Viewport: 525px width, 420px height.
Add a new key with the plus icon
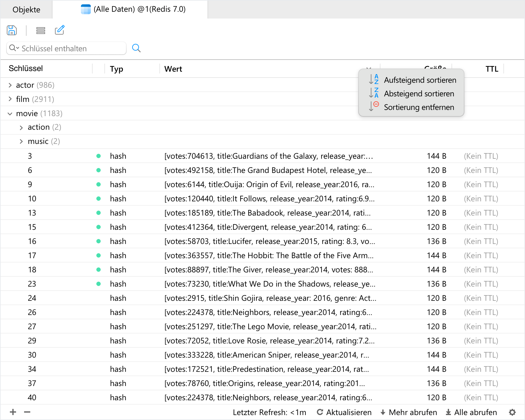[x=13, y=412]
